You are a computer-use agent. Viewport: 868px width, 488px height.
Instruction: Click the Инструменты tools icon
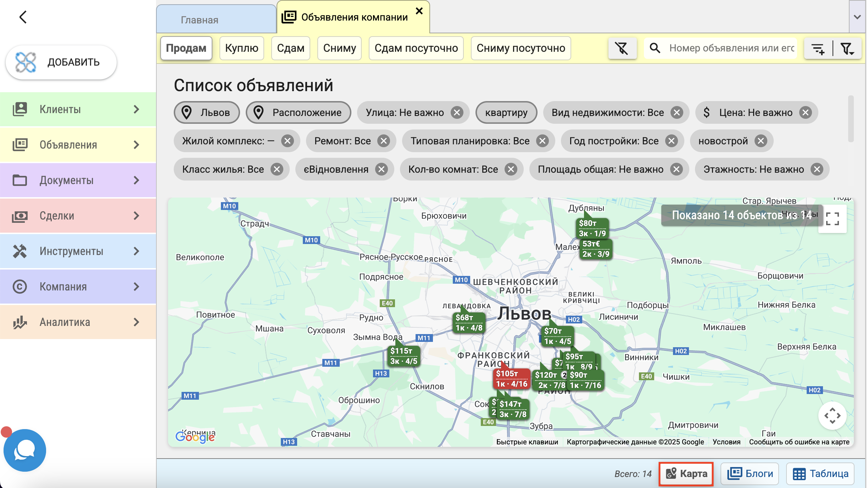tap(20, 251)
